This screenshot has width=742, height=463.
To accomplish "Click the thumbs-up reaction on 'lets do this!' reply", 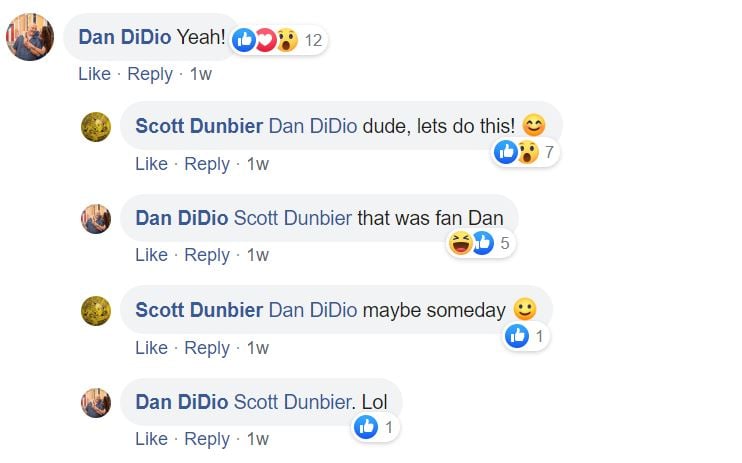I will click(x=506, y=152).
